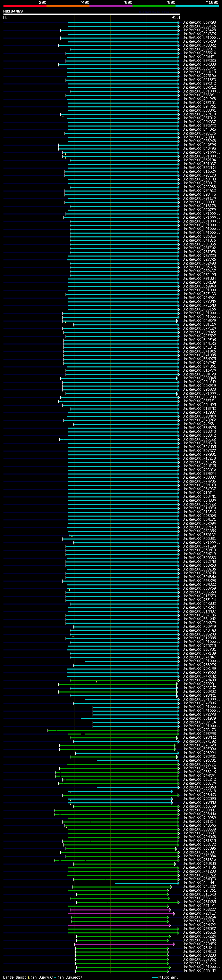Open entry UniRef100_C4QF95
This screenshot has height=980, width=222.
click(199, 149)
